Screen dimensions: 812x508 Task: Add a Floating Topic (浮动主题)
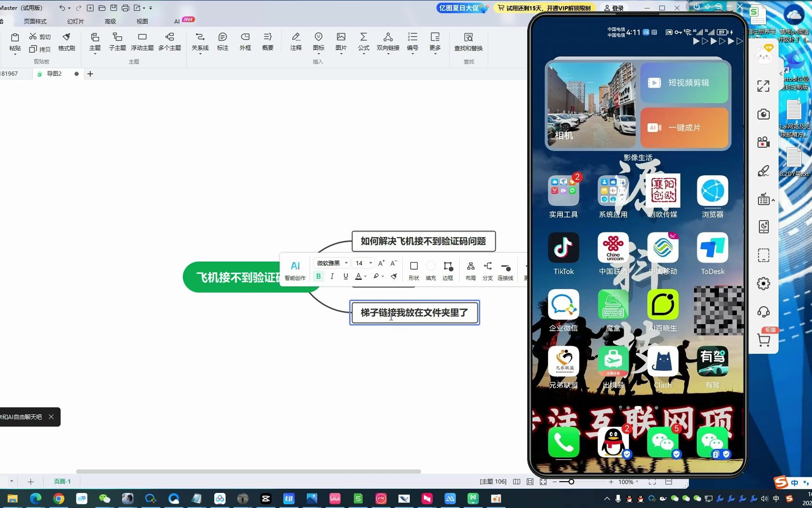pos(142,41)
